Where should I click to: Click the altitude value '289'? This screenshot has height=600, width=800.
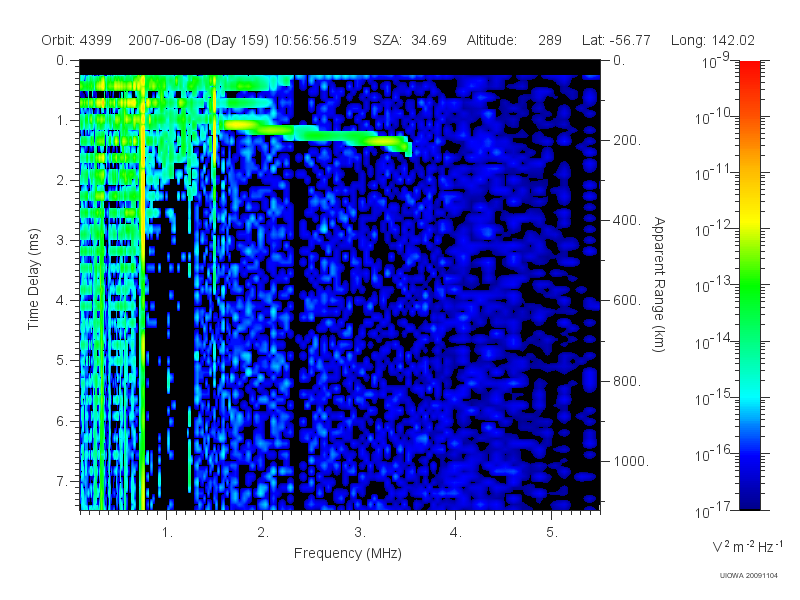(x=550, y=40)
